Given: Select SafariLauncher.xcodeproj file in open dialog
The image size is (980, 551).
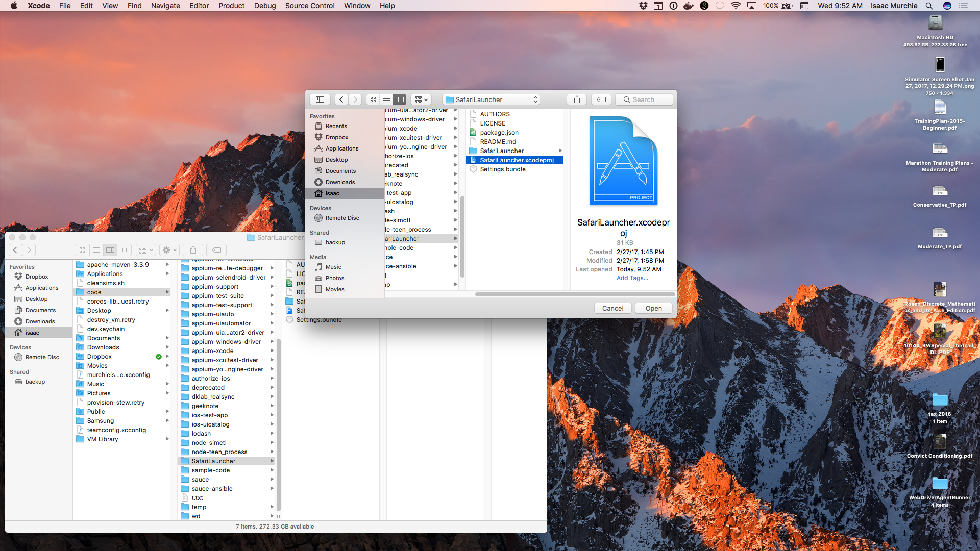Looking at the screenshot, I should (514, 160).
